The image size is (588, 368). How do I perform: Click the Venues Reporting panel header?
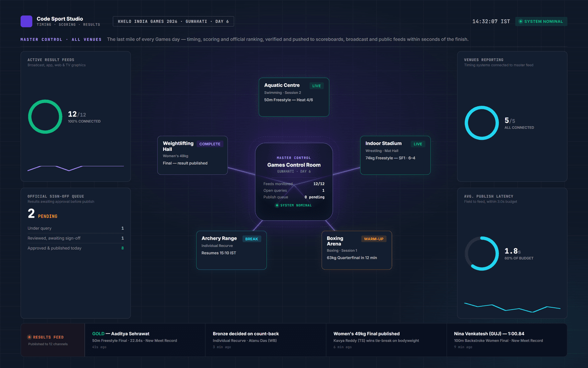pos(484,60)
